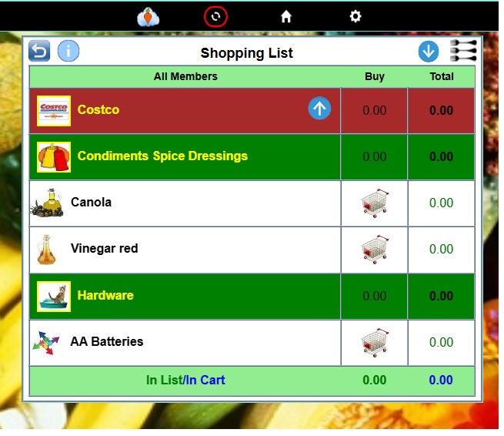
Task: Open the fork utensils menu icon
Action: point(463,51)
